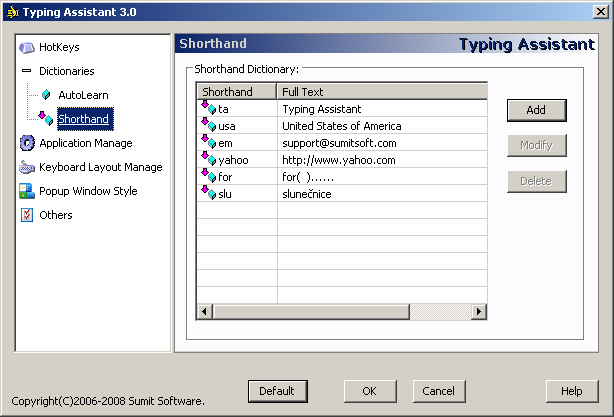Open the Popup Window Style page
614x417 pixels.
(x=88, y=191)
